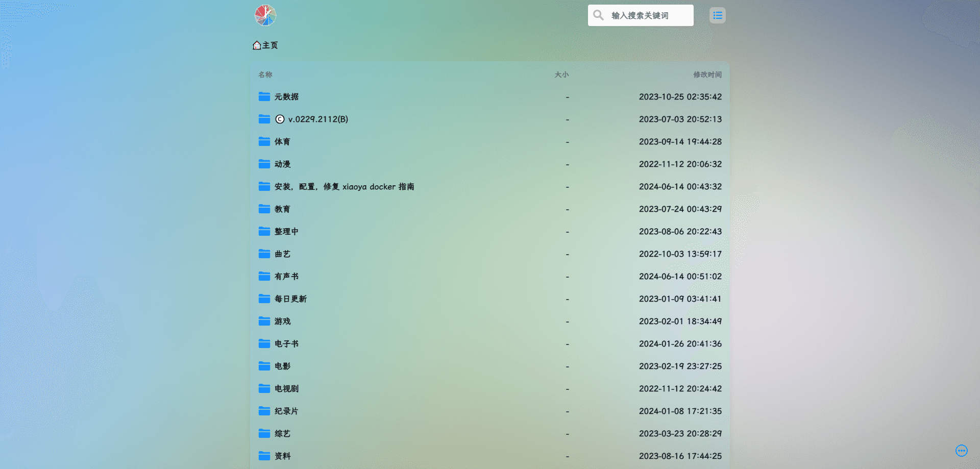Click the date 2023-02-01 18:34:49

680,321
